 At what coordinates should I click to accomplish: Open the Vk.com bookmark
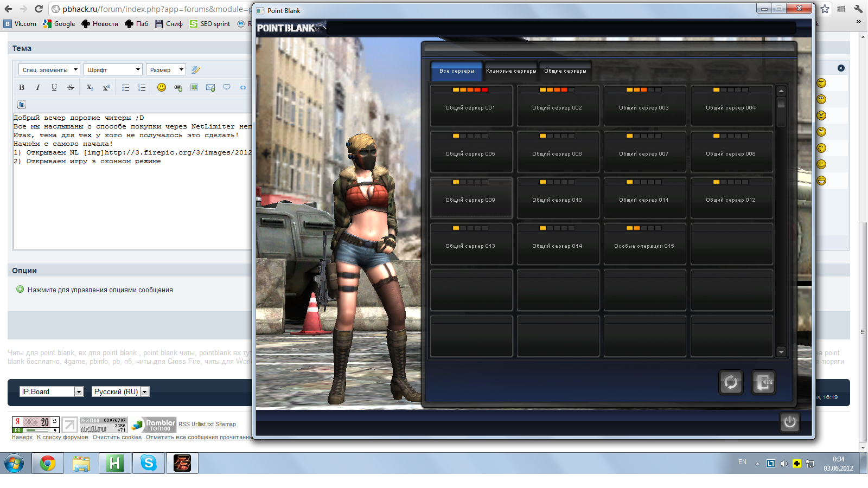point(20,24)
